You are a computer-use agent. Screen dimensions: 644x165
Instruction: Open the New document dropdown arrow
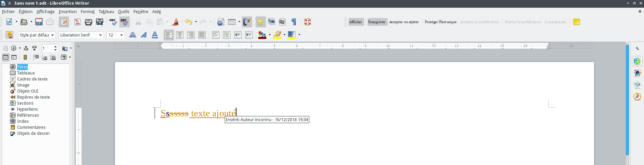[16, 22]
